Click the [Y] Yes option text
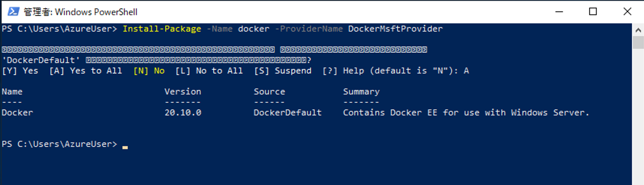644x185 pixels. [20, 71]
